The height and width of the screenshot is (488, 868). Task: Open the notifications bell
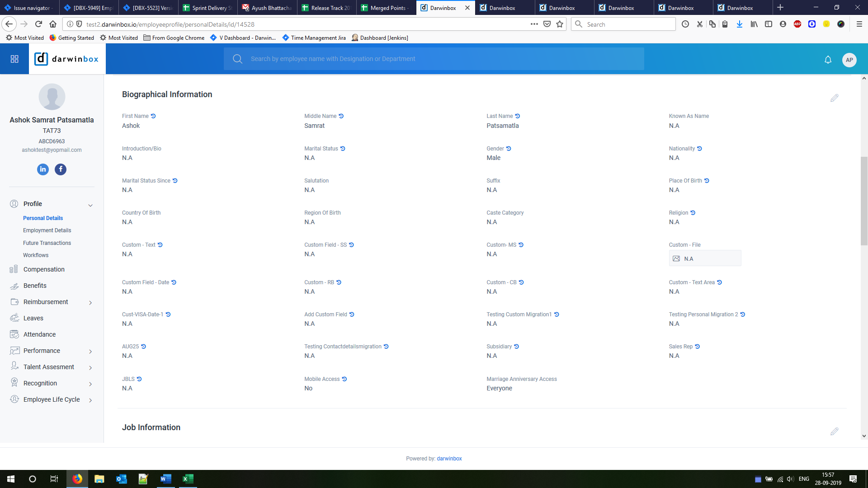828,60
